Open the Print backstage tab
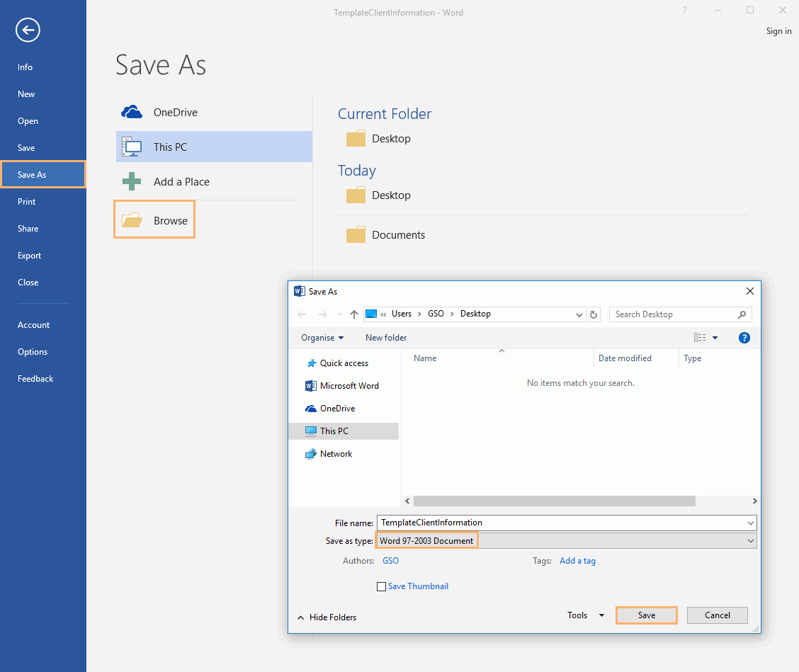The height and width of the screenshot is (672, 799). tap(27, 202)
